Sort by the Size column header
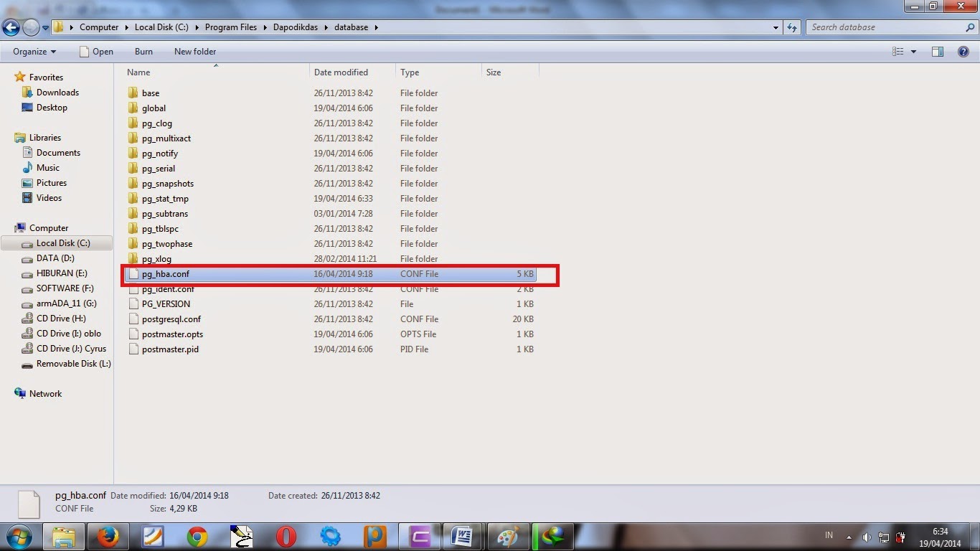This screenshot has width=980, height=551. 511,72
